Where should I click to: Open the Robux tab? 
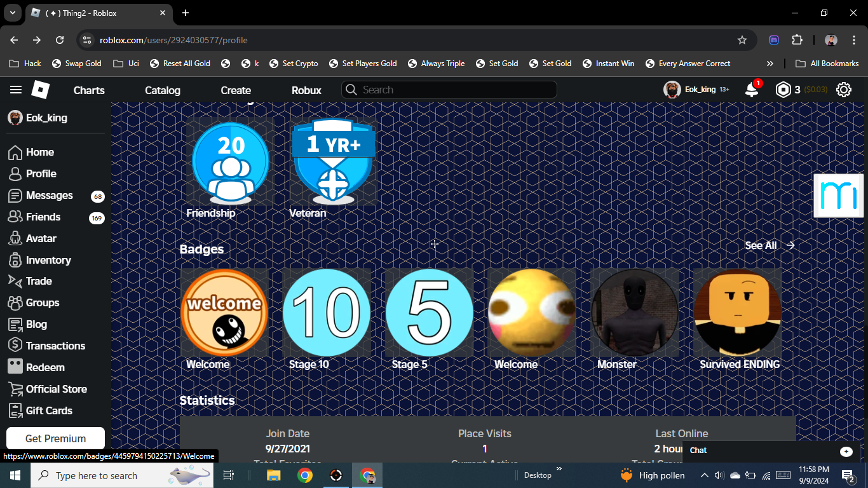point(306,90)
